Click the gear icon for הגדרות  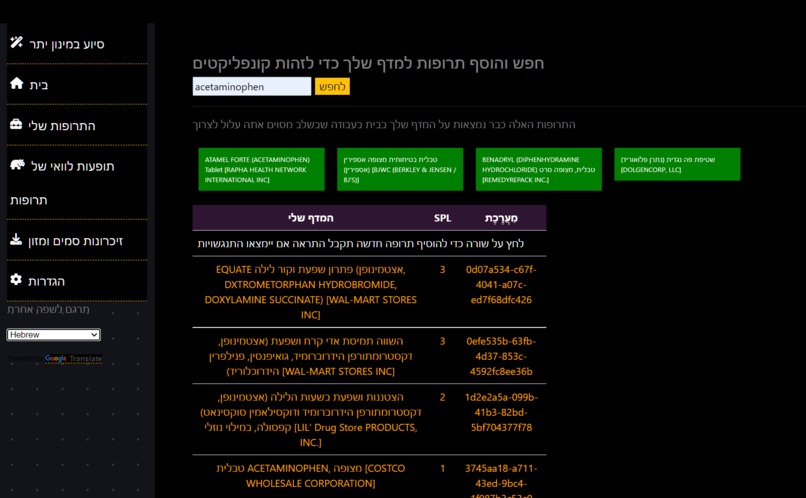16,279
